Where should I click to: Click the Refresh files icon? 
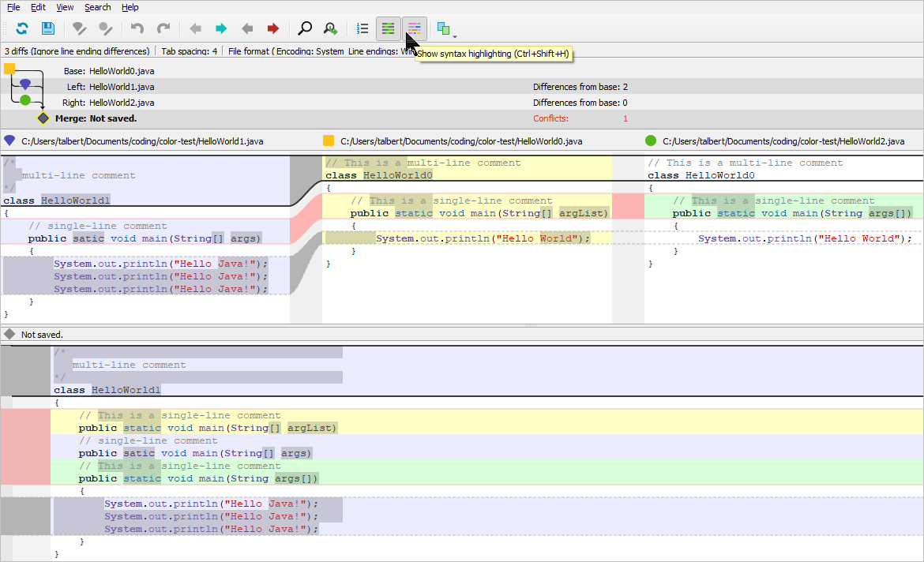[22, 28]
